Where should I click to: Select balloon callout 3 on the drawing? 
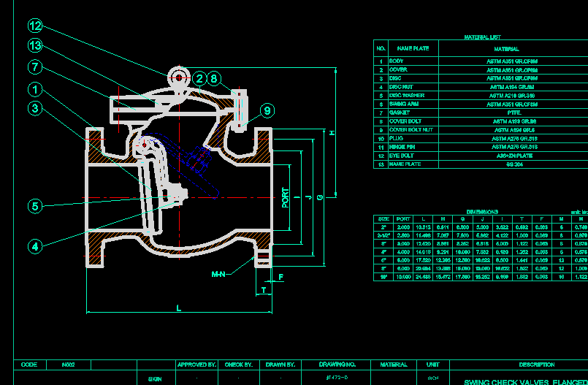tap(35, 109)
